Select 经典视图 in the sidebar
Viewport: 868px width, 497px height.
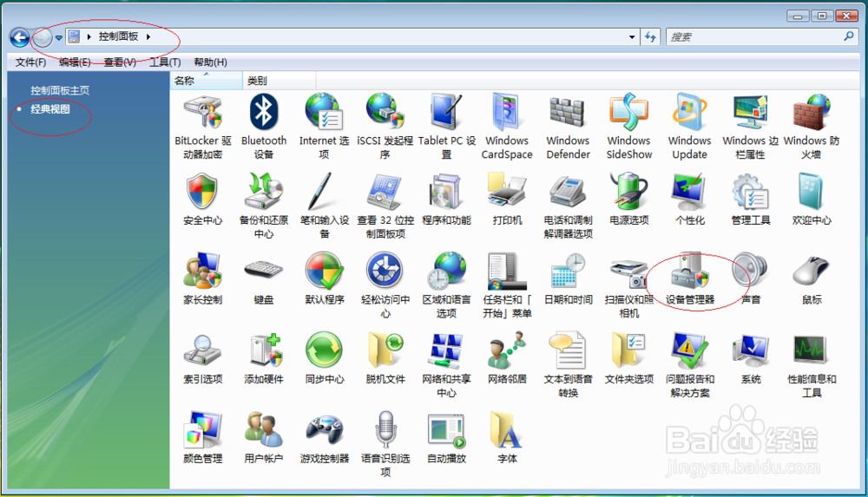pyautogui.click(x=50, y=109)
